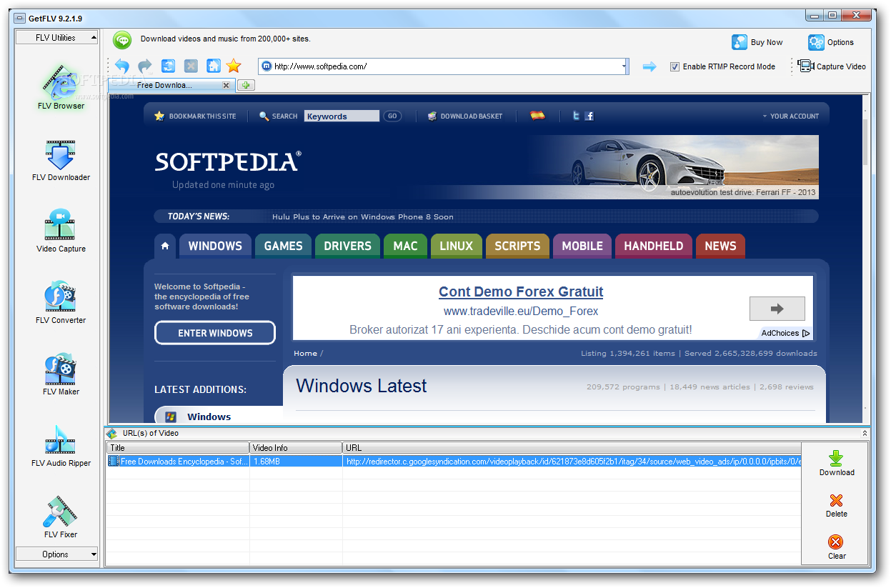Viewport: 891px width, 588px height.
Task: Sort by Title column header
Action: coord(178,448)
